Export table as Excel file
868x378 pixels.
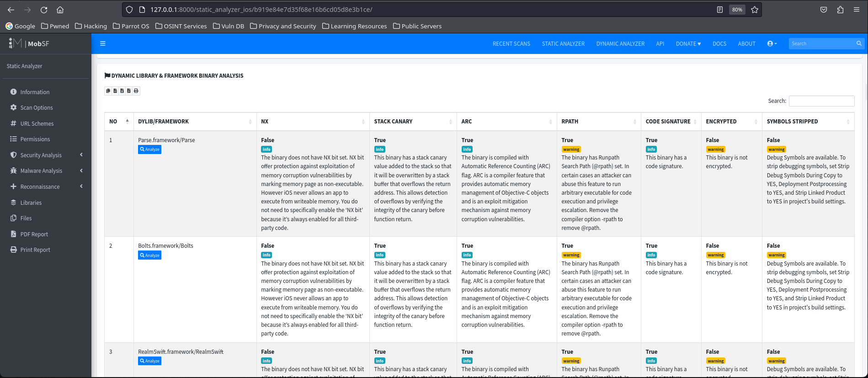122,91
